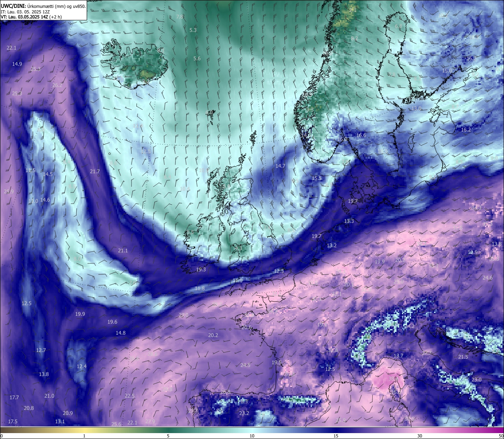Click the 23.2 value label
Viewport: 504px width, 439px height.
pyautogui.click(x=244, y=413)
